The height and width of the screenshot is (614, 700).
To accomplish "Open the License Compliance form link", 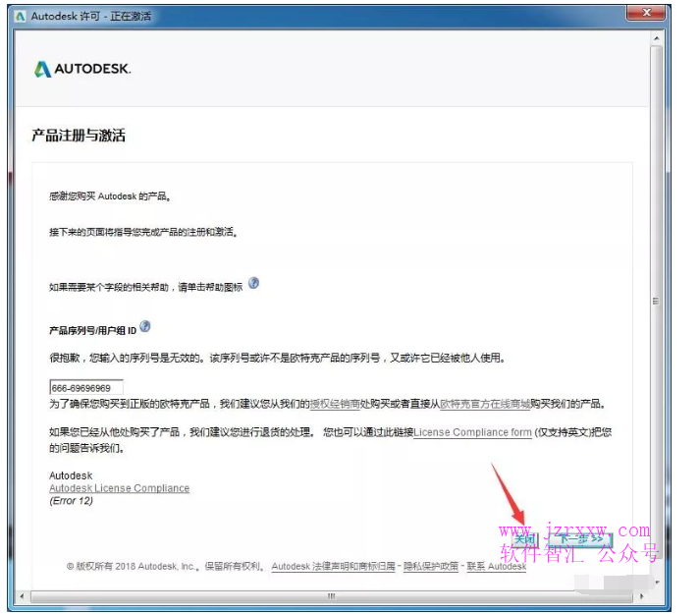I will pos(473,432).
